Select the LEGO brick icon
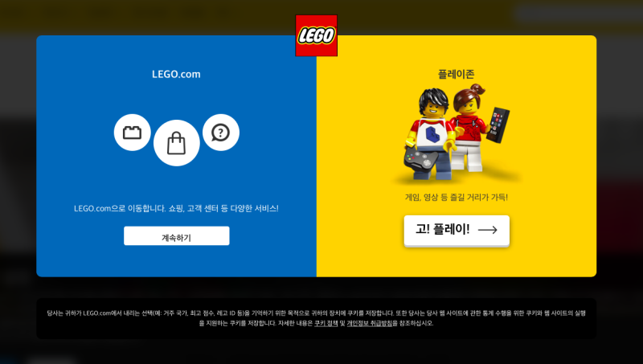643x364 pixels. point(132,133)
